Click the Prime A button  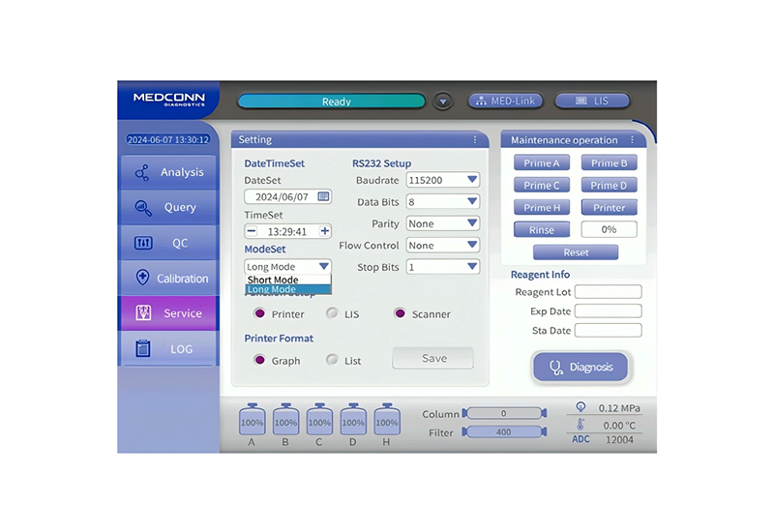coord(542,163)
